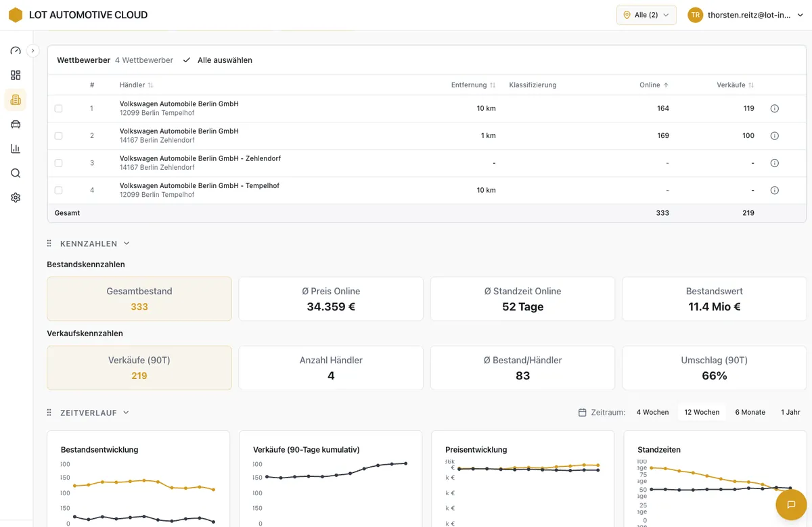Open the Alle (2) location dropdown
Viewport: 812px width, 527px height.
(x=646, y=15)
